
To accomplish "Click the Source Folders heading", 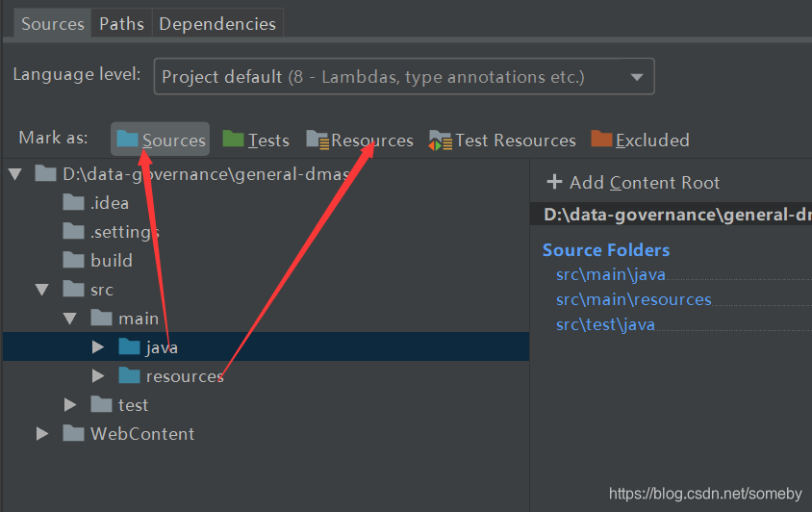I will (606, 250).
